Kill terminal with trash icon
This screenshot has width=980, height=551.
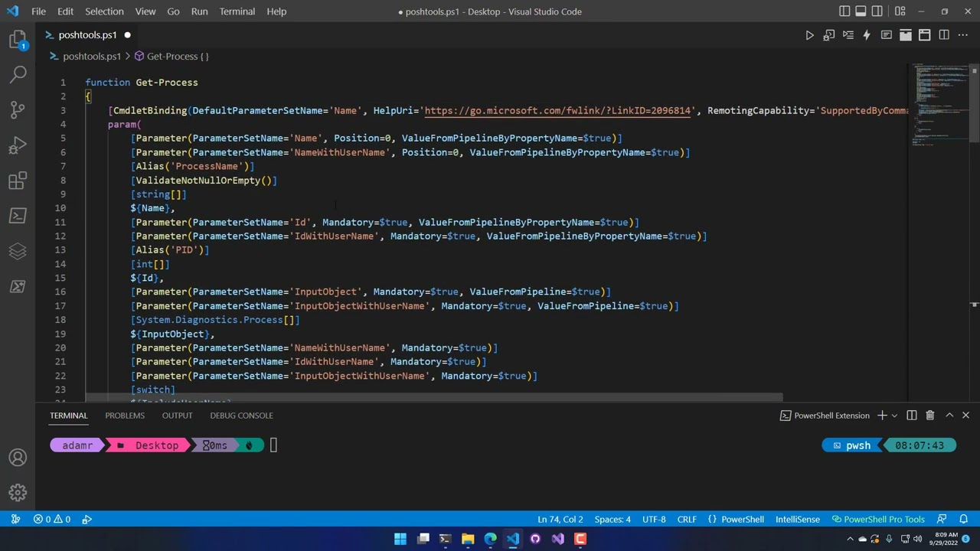click(929, 416)
